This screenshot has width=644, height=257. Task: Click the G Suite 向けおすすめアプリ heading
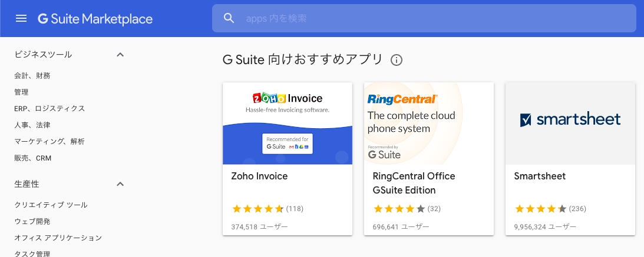[x=303, y=60]
